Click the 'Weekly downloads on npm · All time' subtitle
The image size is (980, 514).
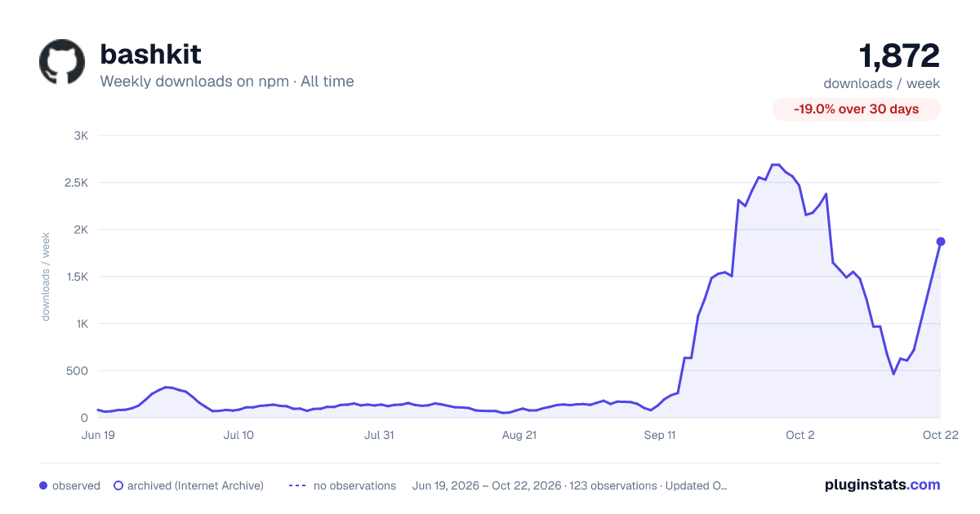[x=227, y=82]
